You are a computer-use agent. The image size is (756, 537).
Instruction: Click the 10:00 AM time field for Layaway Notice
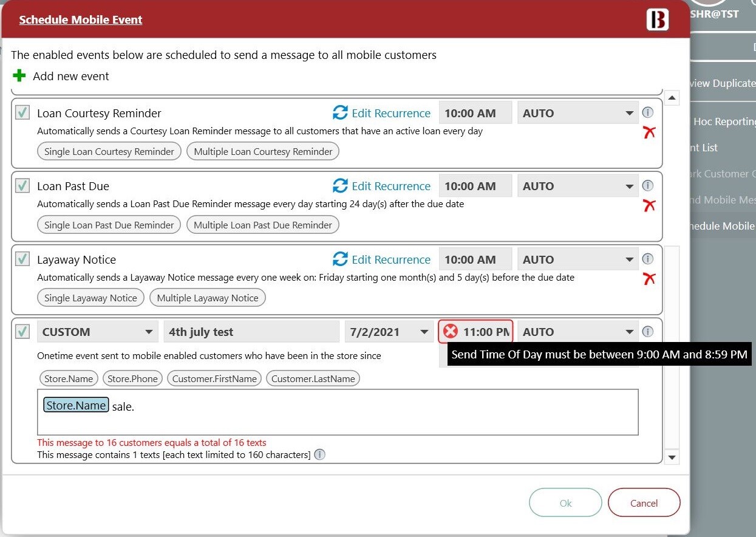(475, 259)
